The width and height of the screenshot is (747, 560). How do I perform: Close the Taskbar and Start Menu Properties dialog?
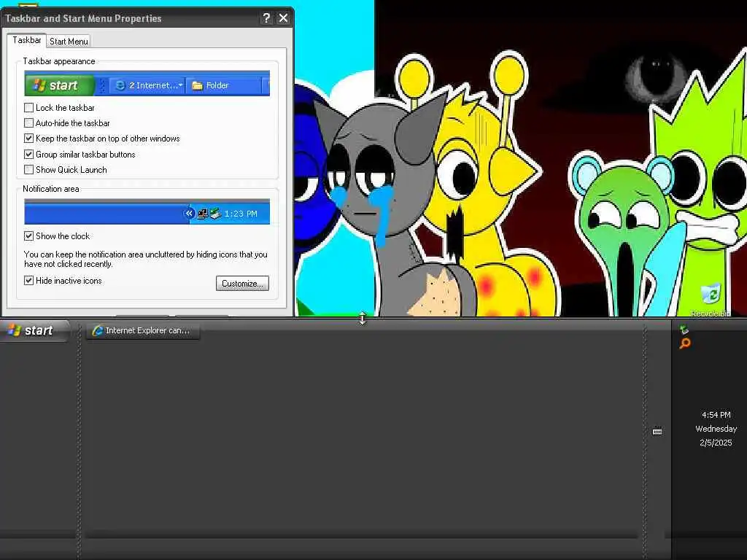pyautogui.click(x=283, y=18)
